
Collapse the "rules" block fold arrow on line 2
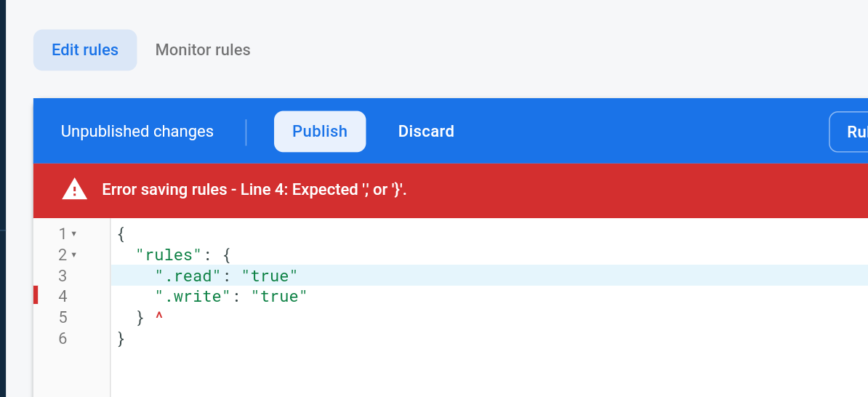coord(74,254)
